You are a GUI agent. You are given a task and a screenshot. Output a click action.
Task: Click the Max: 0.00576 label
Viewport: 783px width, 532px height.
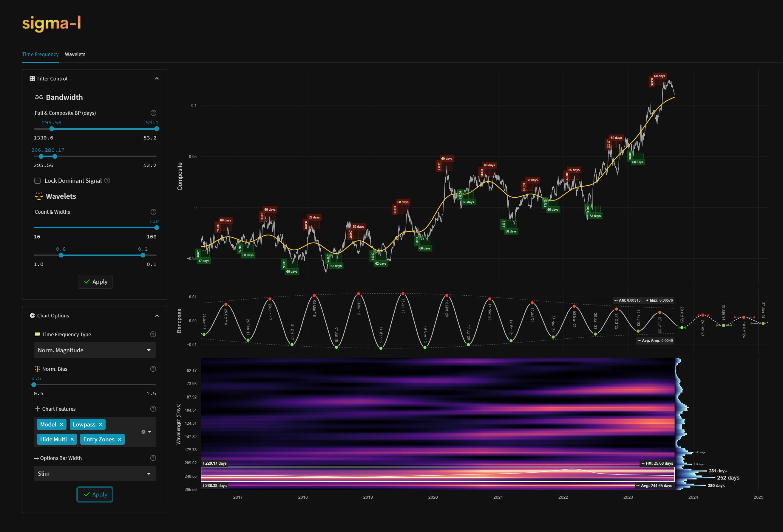(x=659, y=300)
